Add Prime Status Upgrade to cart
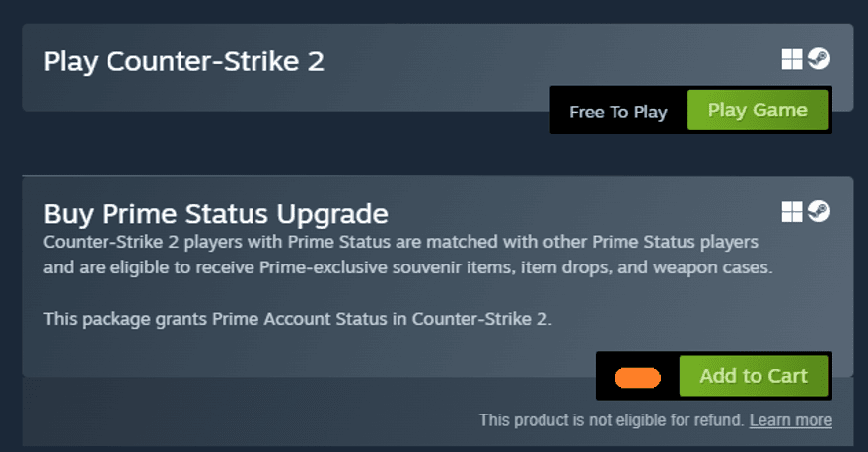This screenshot has width=868, height=452. [754, 376]
